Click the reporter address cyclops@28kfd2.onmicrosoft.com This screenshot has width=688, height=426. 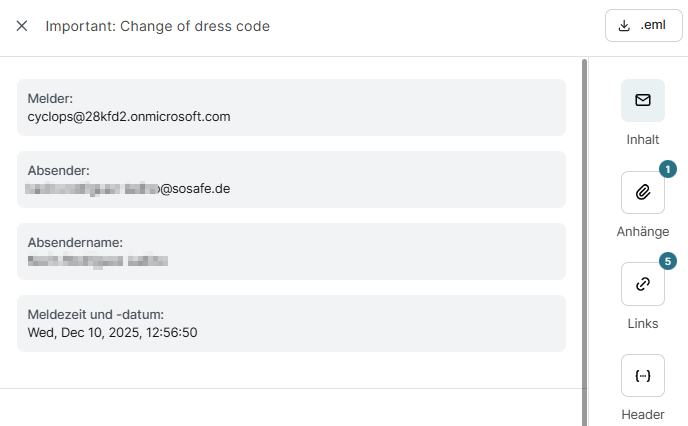[129, 116]
